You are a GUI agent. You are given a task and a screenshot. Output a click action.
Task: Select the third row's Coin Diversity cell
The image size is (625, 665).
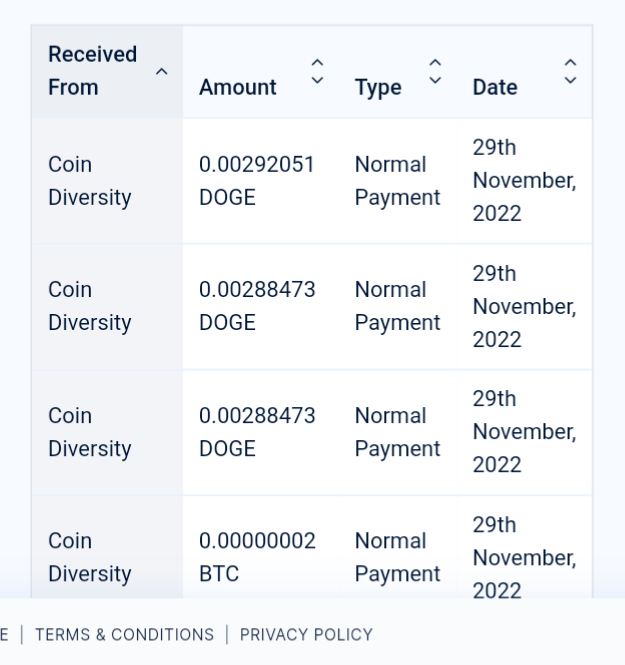(x=90, y=432)
